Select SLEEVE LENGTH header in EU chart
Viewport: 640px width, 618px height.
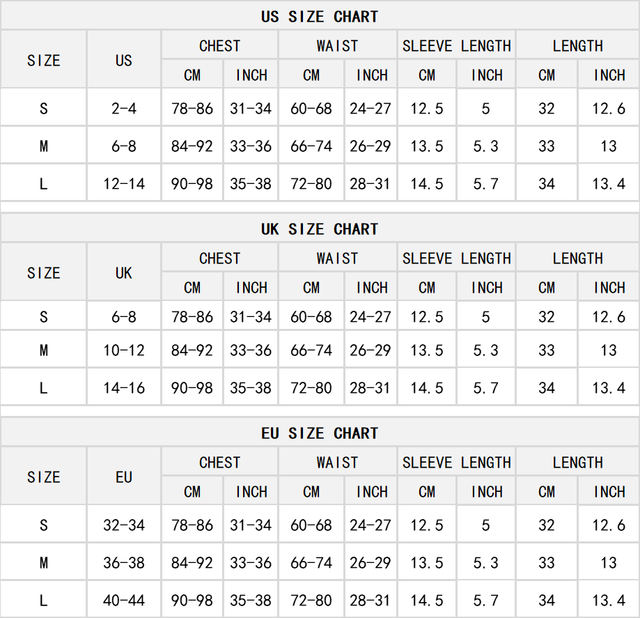[456, 462]
